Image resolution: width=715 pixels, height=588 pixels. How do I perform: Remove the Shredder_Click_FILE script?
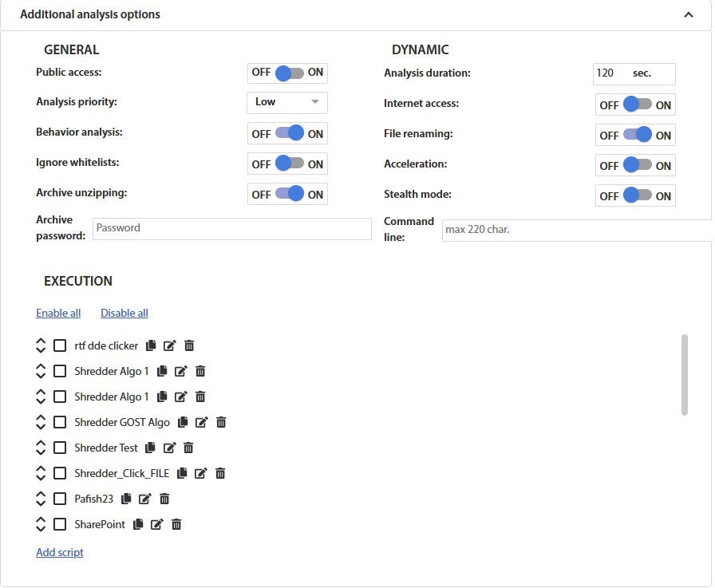219,473
